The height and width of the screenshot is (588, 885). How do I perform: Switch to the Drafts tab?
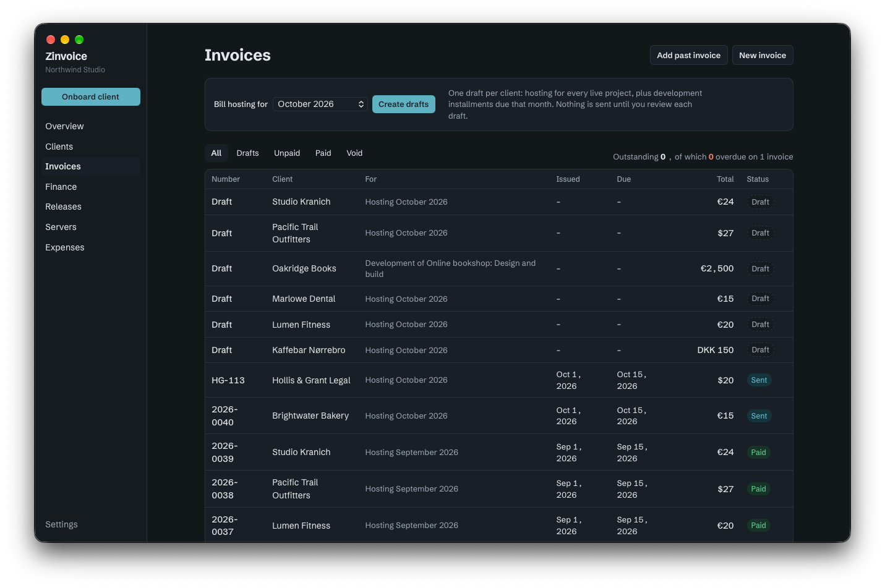247,153
